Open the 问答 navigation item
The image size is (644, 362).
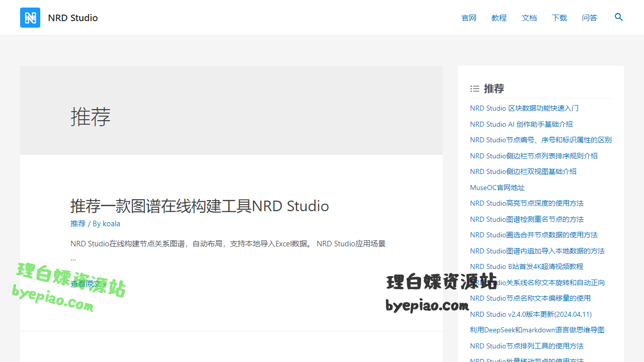590,18
